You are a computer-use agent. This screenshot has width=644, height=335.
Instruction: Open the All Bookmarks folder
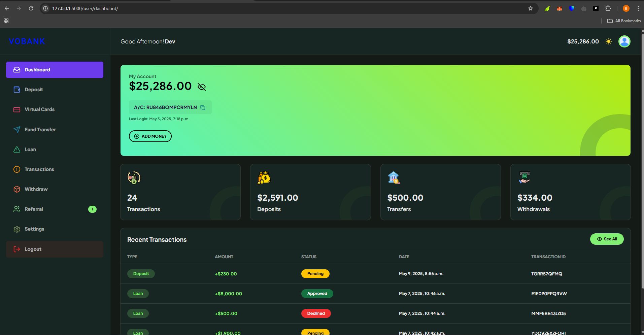(624, 21)
